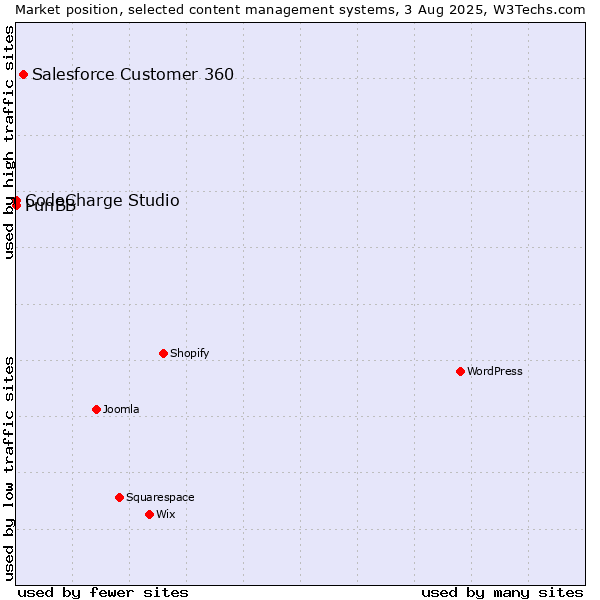Click the Wix red data point
Viewport: 600px width, 600px height.
[150, 514]
